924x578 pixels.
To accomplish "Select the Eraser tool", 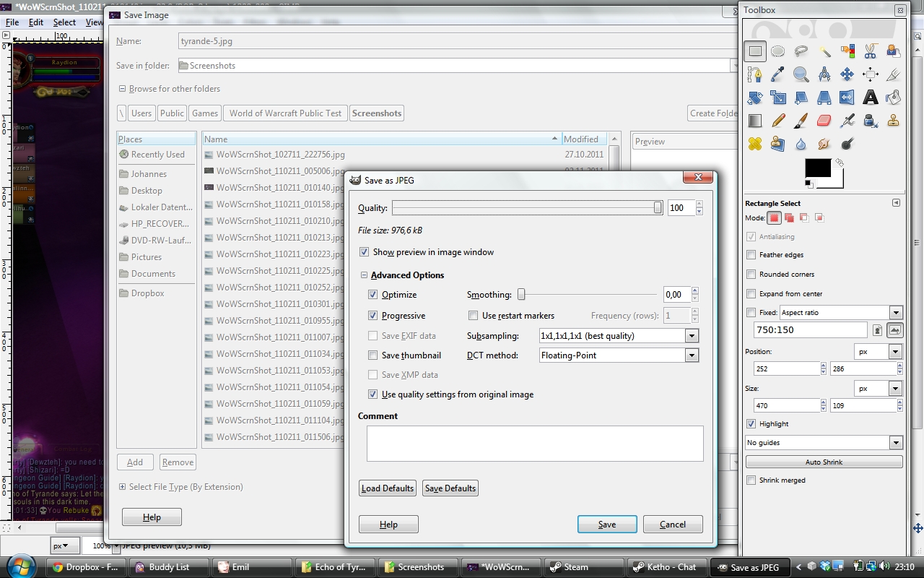I will click(824, 121).
